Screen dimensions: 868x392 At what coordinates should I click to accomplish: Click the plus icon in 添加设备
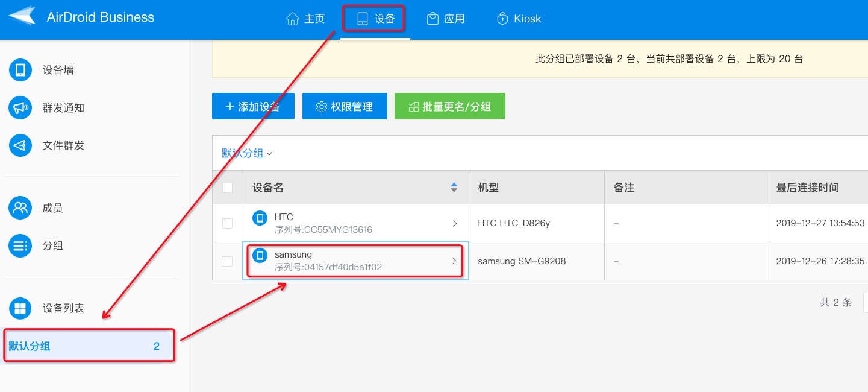pos(229,106)
